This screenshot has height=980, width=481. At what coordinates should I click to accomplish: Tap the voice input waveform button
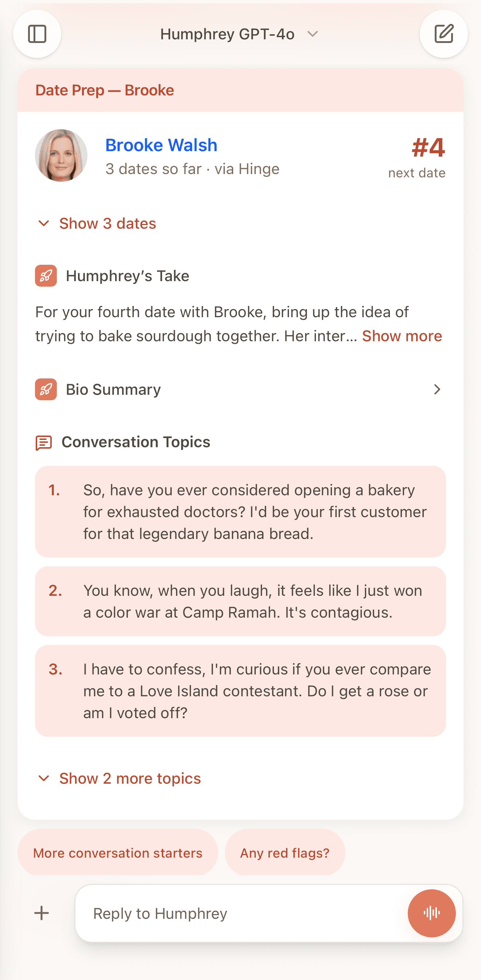431,913
